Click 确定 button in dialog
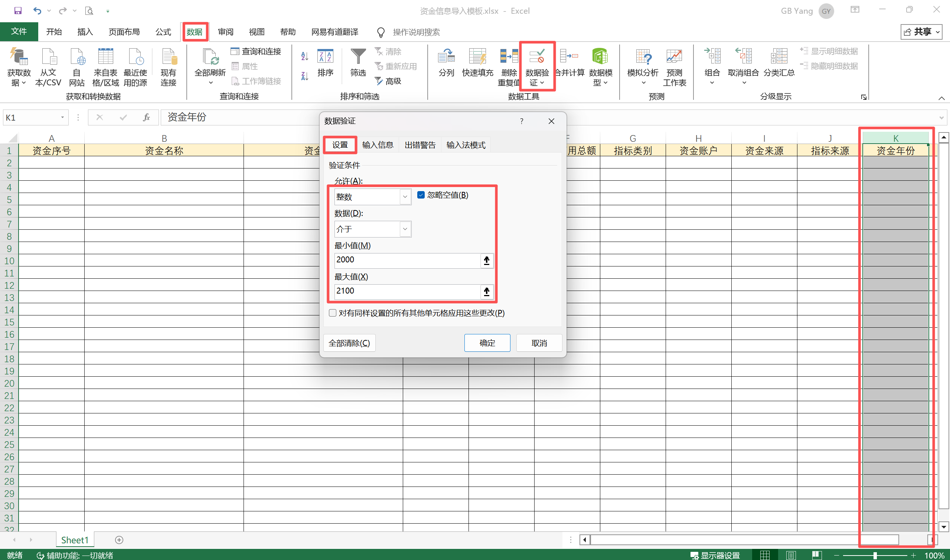 (487, 343)
